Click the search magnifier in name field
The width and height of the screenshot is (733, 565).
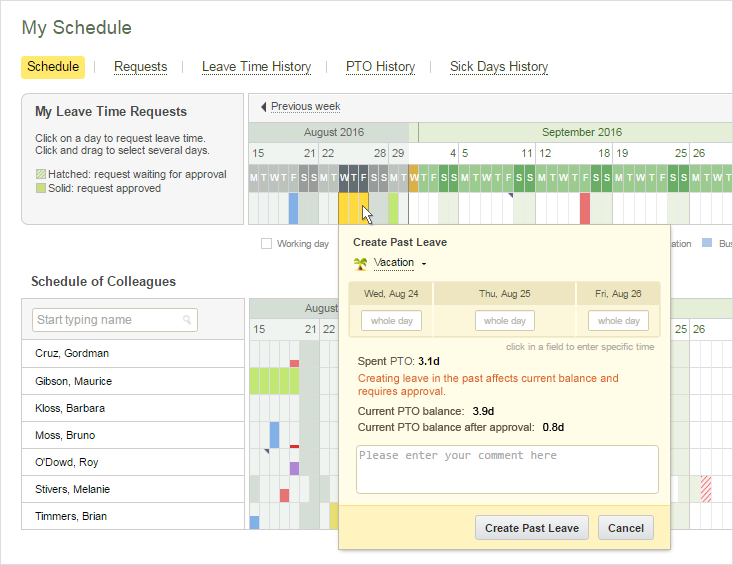[x=187, y=320]
